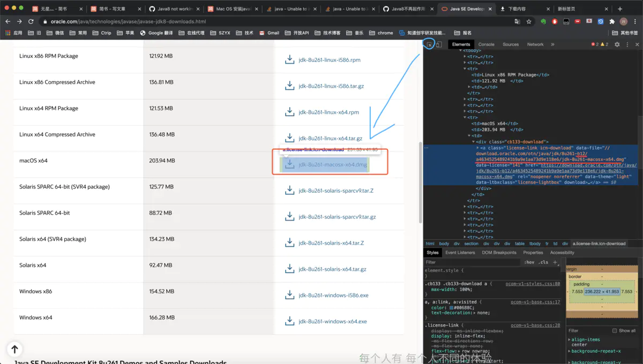This screenshot has width=643, height=364.
Task: Click the download icon for jdk-8u261-windows-x64.exe
Action: pos(290,321)
